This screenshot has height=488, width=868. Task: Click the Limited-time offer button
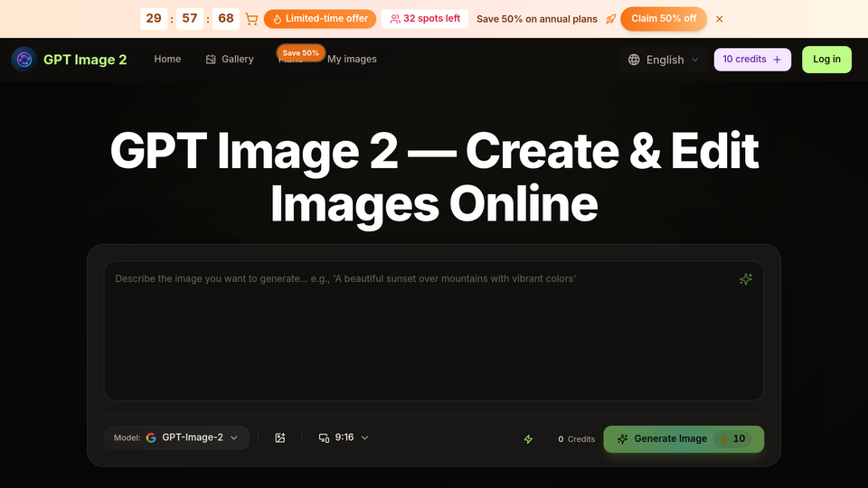coord(320,19)
